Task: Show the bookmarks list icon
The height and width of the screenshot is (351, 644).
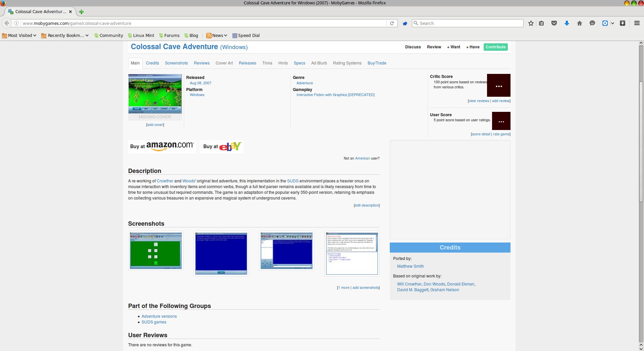Action: tap(541, 23)
